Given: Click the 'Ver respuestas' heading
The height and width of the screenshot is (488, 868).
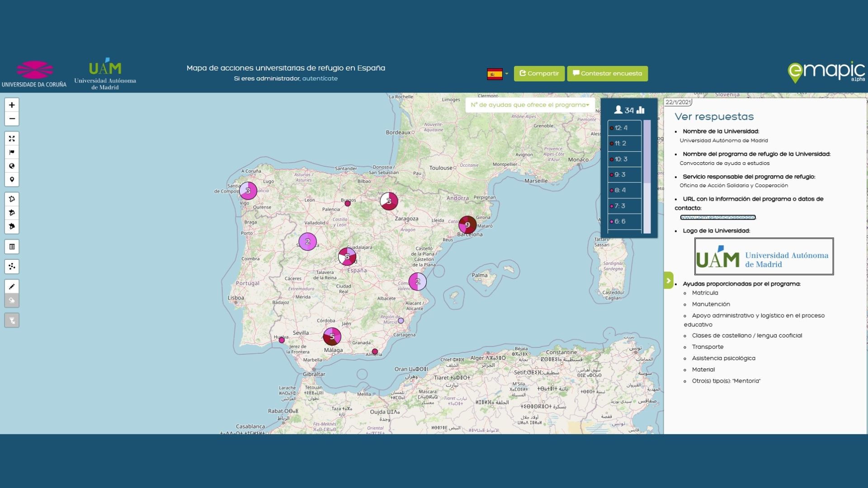Looking at the screenshot, I should click(714, 117).
